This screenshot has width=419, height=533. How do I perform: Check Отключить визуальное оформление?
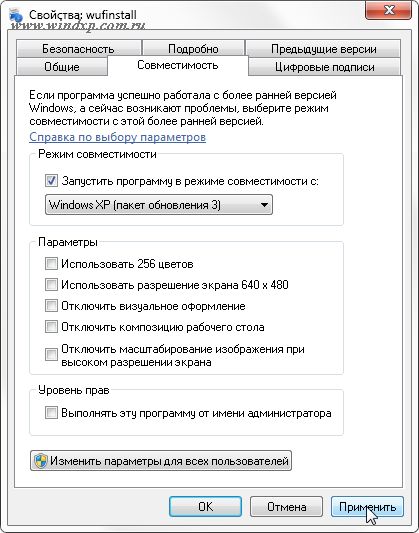[51, 306]
